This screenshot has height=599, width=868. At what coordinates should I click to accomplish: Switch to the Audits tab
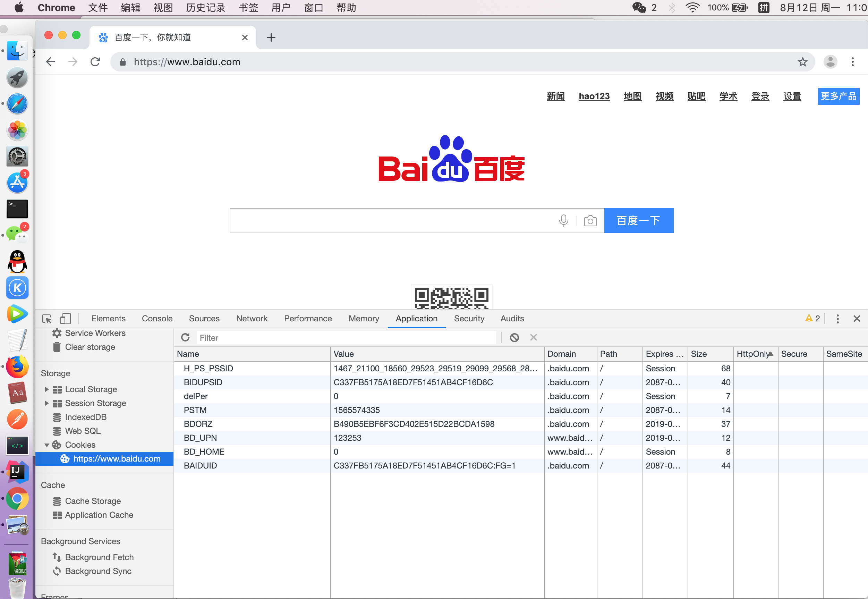(512, 318)
